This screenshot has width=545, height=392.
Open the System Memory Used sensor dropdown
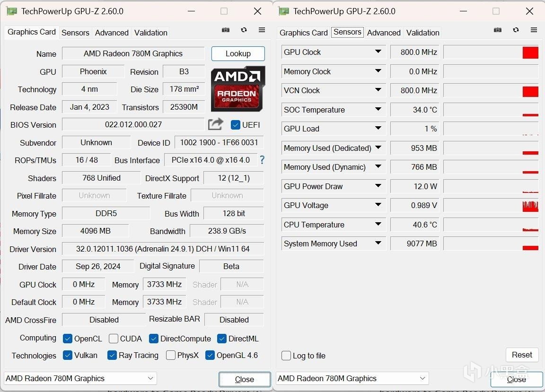tap(378, 243)
